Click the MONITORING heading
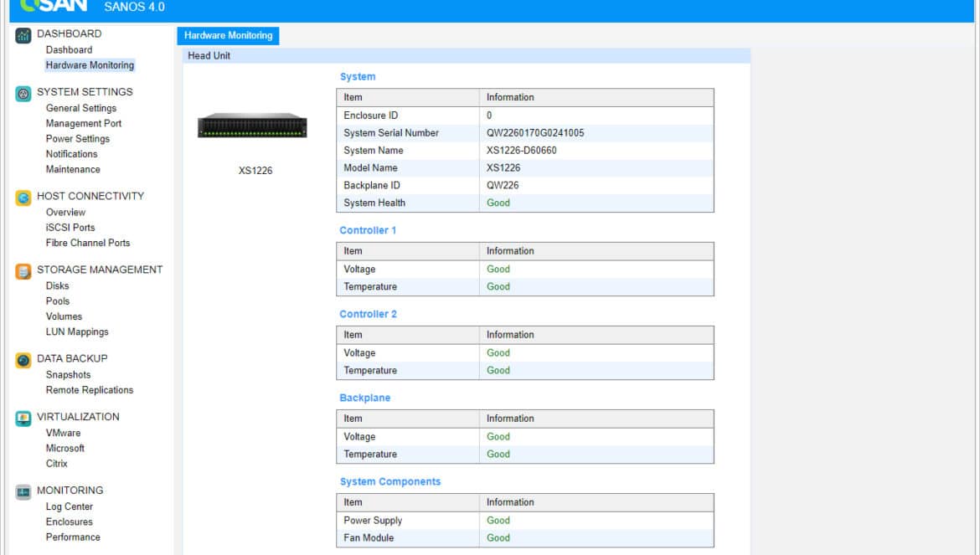This screenshot has height=555, width=980. coord(70,491)
